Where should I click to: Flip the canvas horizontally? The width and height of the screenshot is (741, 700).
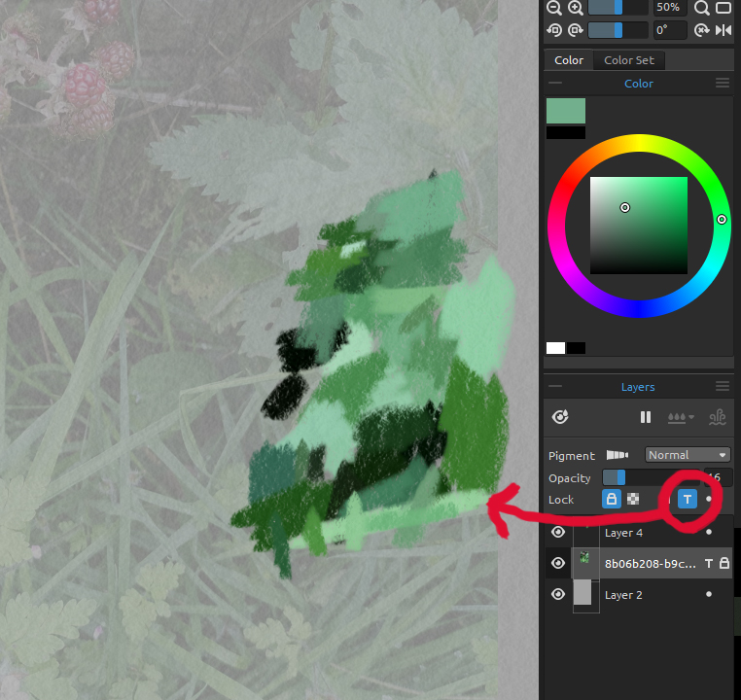click(x=723, y=30)
